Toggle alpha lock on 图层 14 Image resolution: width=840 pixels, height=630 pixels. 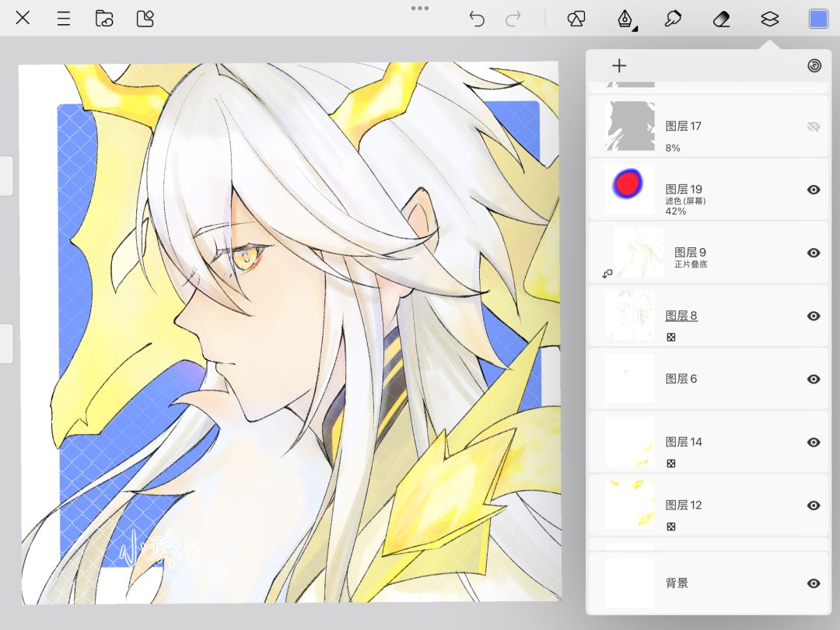click(670, 464)
